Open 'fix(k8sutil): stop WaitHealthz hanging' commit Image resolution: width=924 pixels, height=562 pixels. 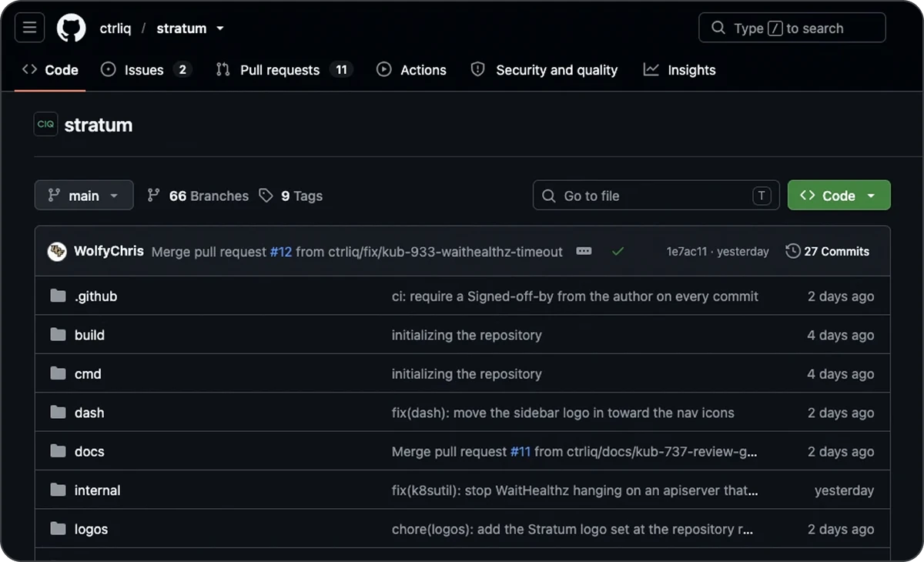pyautogui.click(x=575, y=490)
